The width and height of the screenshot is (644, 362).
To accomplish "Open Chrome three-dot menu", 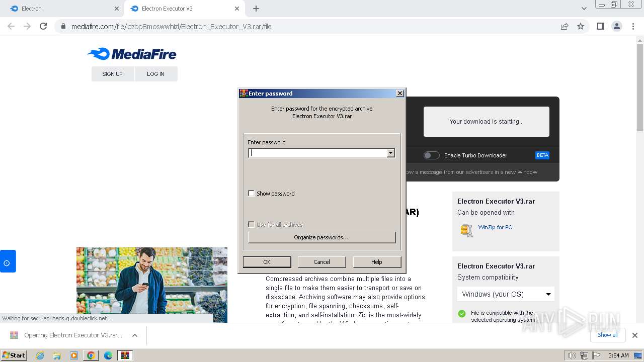I will click(633, 26).
